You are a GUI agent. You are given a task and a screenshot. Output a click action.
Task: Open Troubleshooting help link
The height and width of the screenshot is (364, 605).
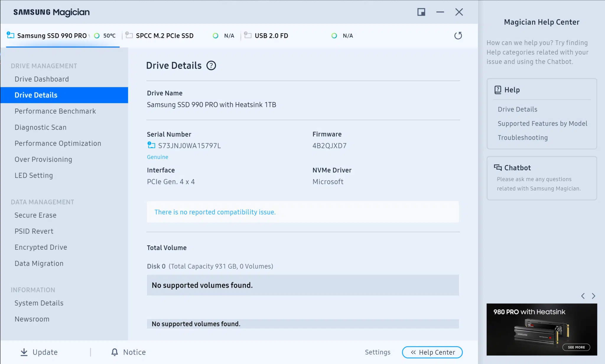click(x=523, y=138)
